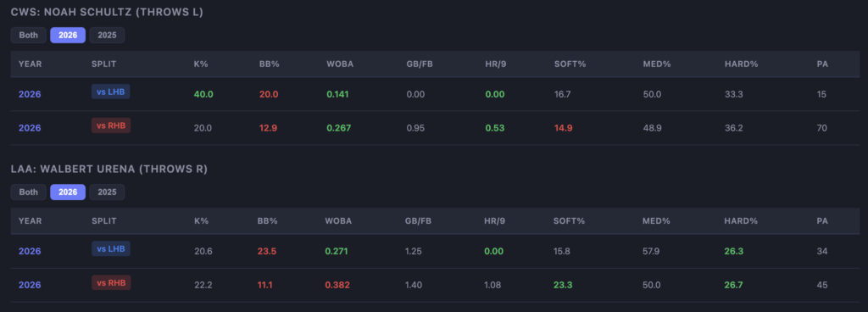Click GB/FB column header in Schultz table
The image size is (868, 312).
click(420, 64)
